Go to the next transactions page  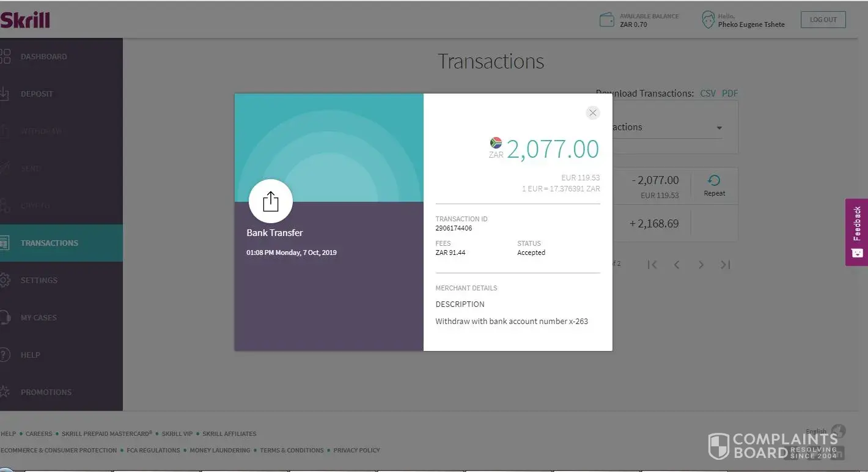pyautogui.click(x=701, y=265)
